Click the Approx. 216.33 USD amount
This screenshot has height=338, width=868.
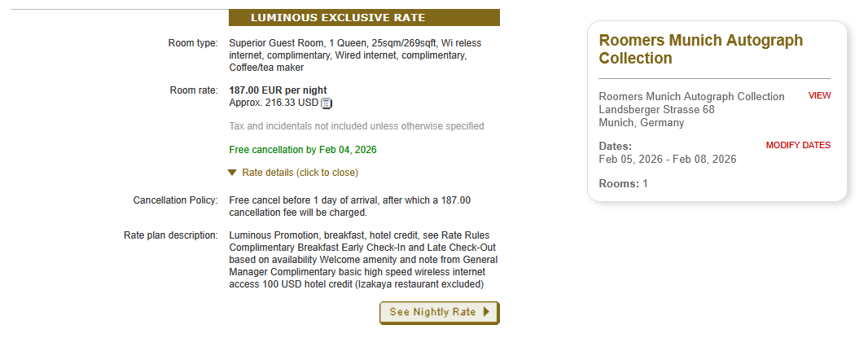click(274, 103)
